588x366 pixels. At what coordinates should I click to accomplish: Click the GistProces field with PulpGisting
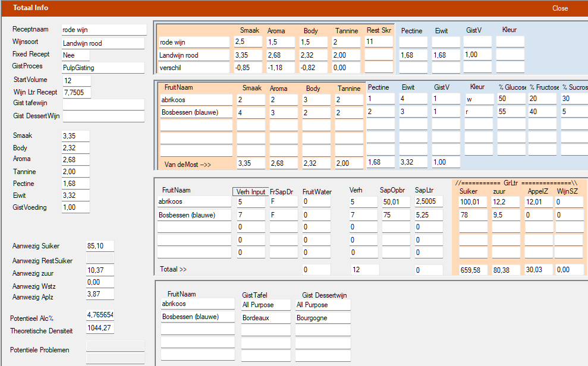102,68
